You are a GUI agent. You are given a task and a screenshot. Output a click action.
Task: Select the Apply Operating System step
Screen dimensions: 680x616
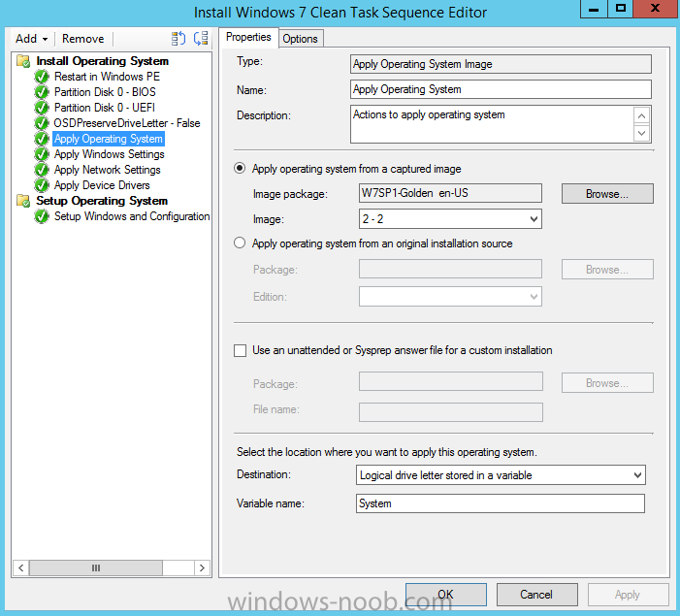(x=109, y=139)
